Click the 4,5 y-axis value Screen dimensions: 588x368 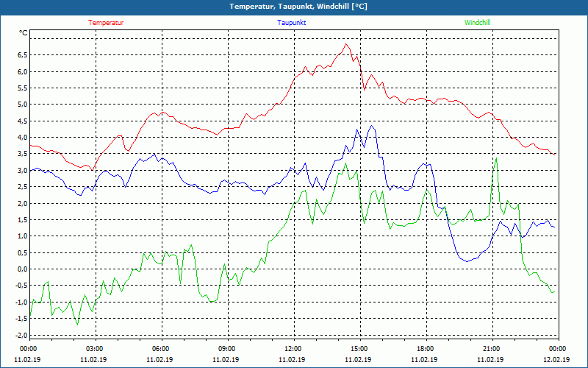pyautogui.click(x=23, y=121)
